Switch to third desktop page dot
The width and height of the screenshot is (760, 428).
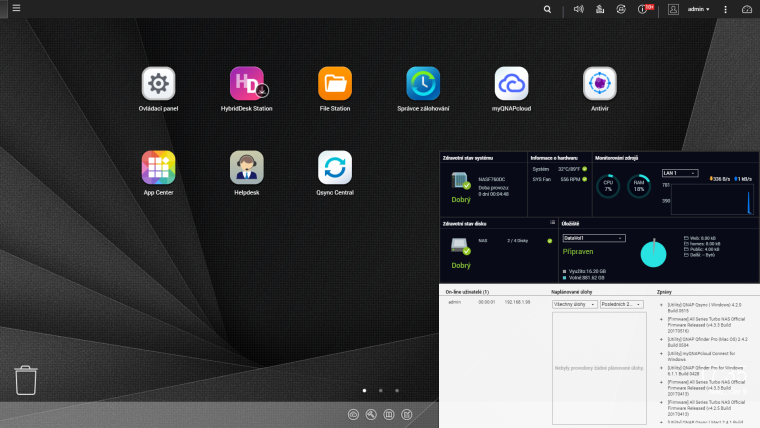pos(397,390)
